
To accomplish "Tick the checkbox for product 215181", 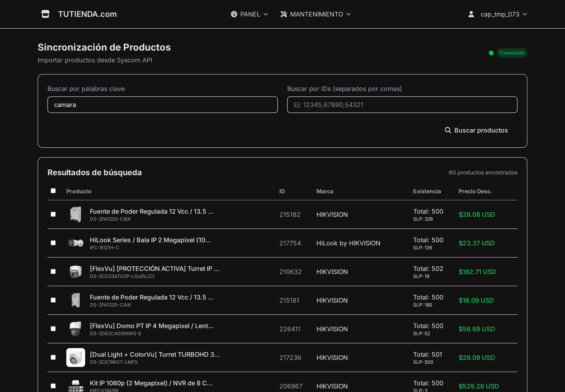I will click(53, 300).
